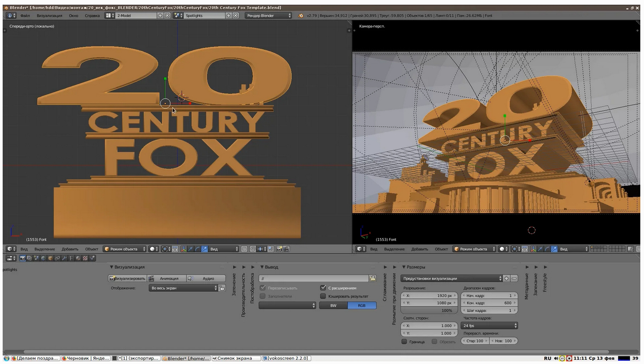
Task: Open the Добавить menu in the left viewport header
Action: point(70,249)
